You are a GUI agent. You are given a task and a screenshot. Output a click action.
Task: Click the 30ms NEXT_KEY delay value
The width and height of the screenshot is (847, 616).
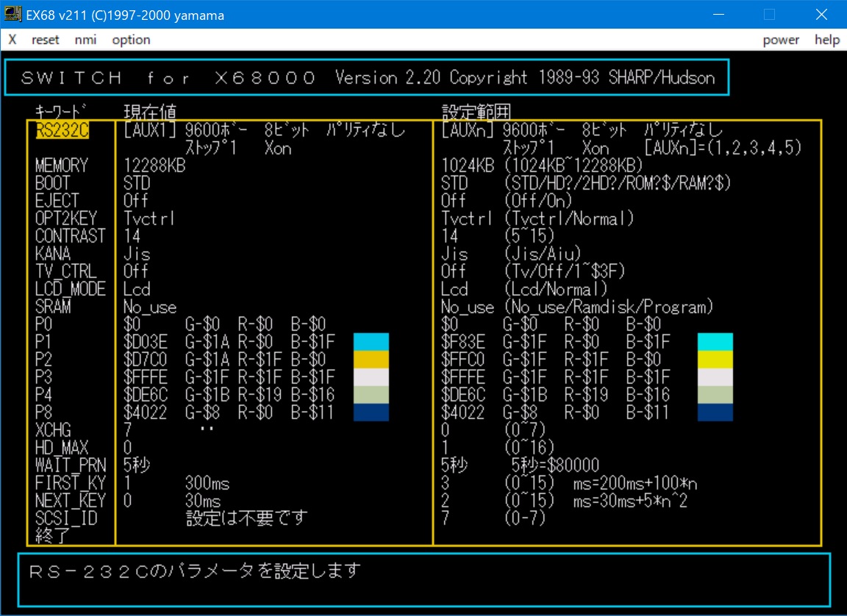click(x=203, y=501)
